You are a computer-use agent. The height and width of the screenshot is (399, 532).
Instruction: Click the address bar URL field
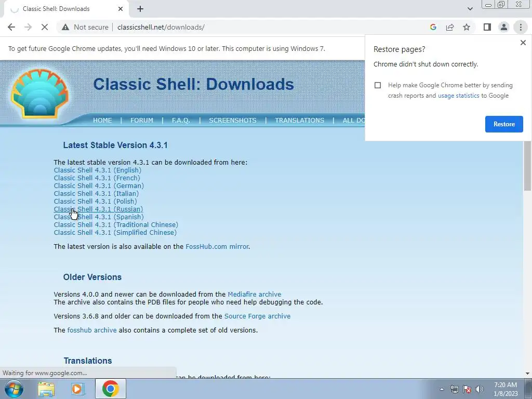point(264,27)
